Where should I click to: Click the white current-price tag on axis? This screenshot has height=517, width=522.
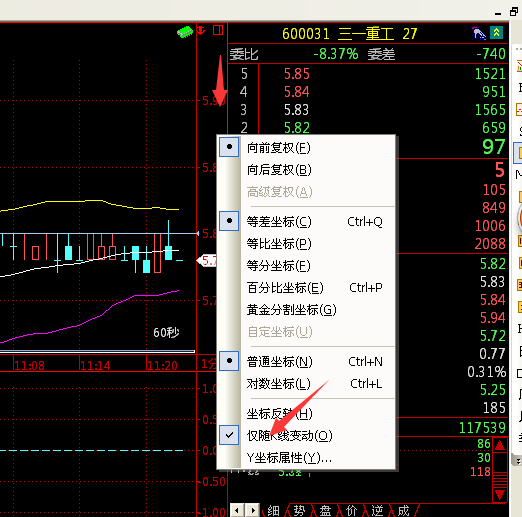point(207,261)
